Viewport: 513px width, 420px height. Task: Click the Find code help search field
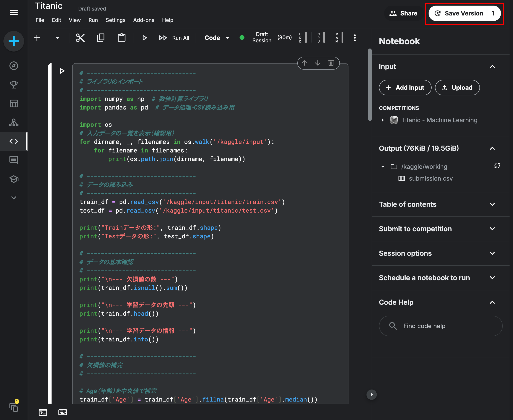click(x=440, y=326)
